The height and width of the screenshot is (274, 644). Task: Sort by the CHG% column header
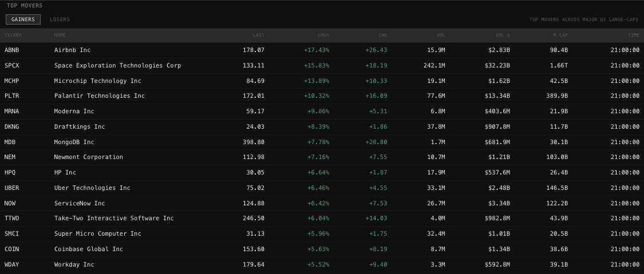point(323,35)
